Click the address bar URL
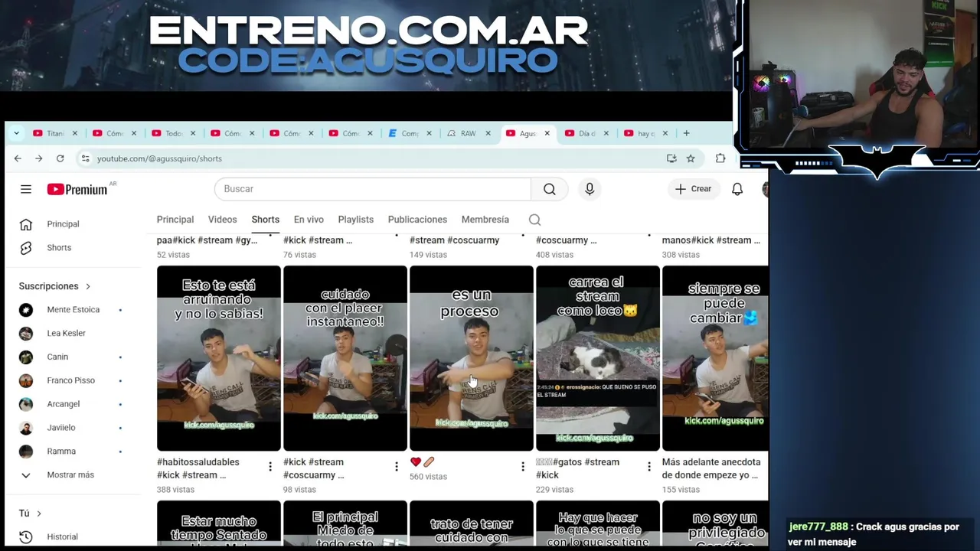980x551 pixels. tap(159, 158)
